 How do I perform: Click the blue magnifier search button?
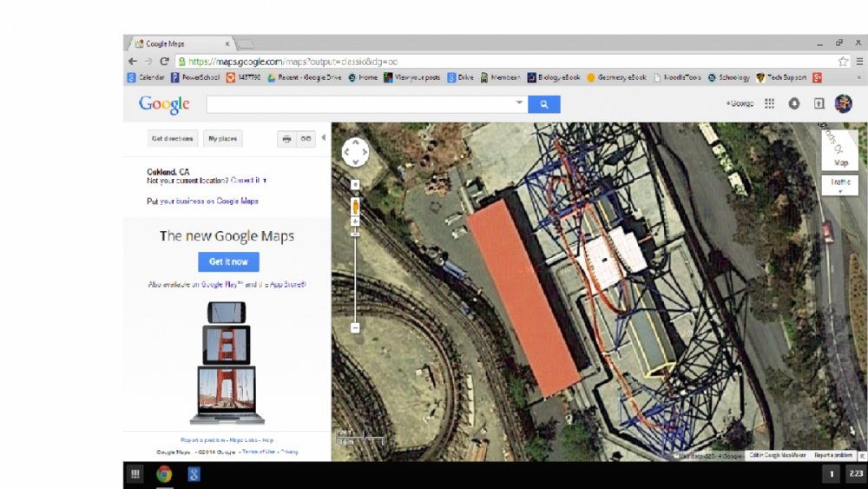(543, 104)
